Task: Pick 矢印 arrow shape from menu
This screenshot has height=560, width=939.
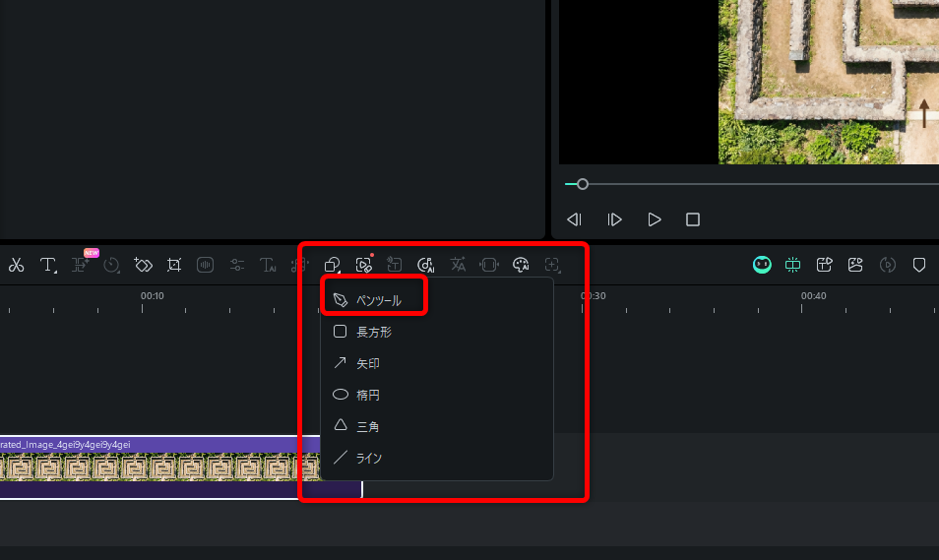Action: coord(367,363)
